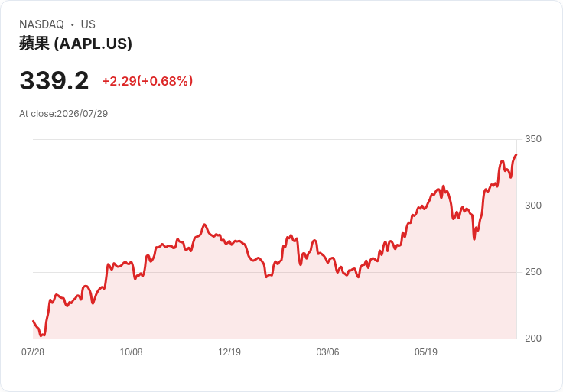The image size is (563, 392).
Task: Click the +2.29(+0.68%) price change text
Action: click(x=148, y=81)
